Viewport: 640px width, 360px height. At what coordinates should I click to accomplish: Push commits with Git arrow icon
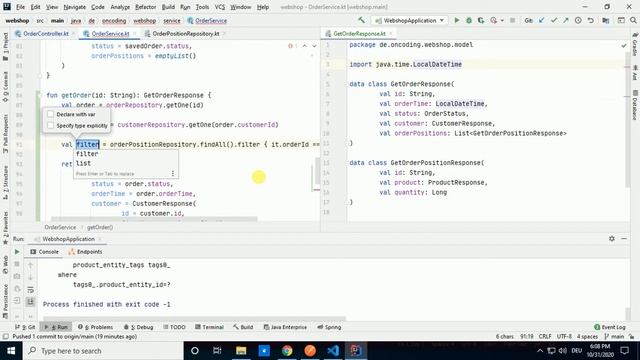(566, 20)
